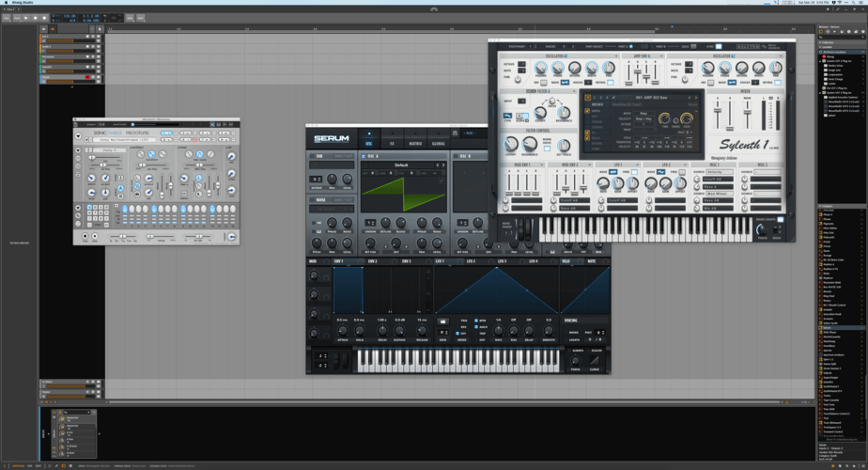The image size is (868, 470).
Task: Open LFO 1 dropdown in Sylenth1
Action: click(x=637, y=164)
